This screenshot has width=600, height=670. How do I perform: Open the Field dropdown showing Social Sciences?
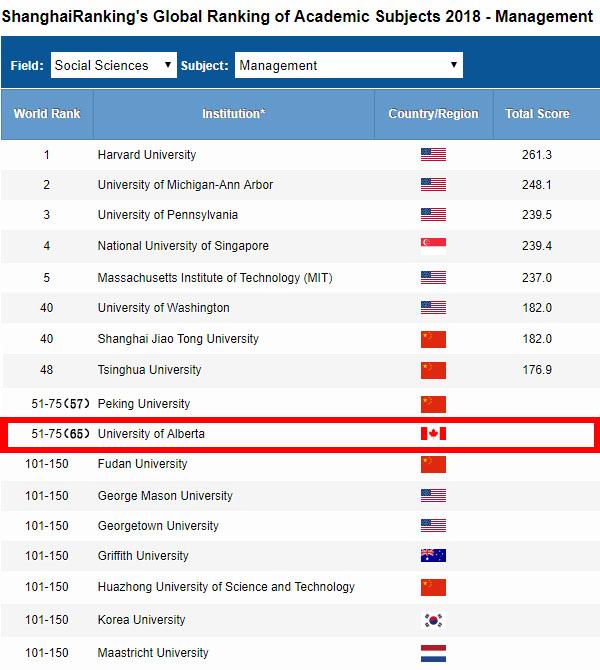114,65
